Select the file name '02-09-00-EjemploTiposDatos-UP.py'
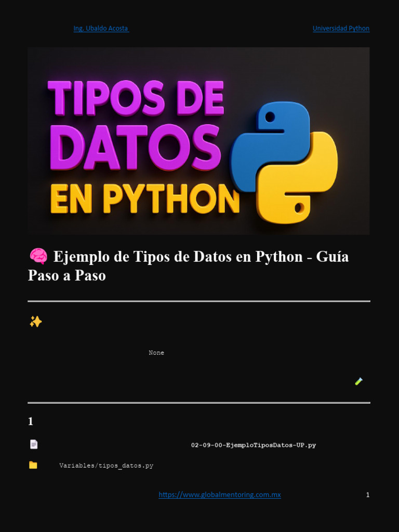This screenshot has width=399, height=532. point(254,445)
